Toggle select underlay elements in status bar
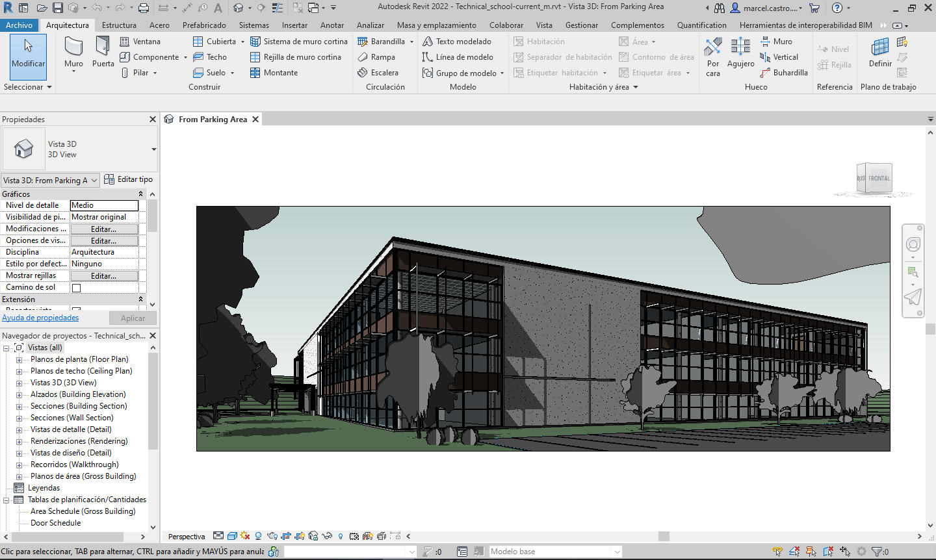This screenshot has height=560, width=936. [794, 552]
